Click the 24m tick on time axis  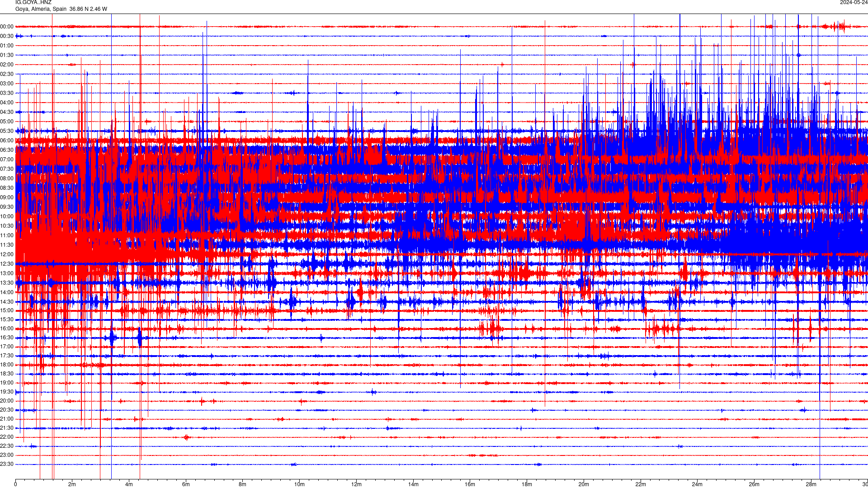coord(697,484)
